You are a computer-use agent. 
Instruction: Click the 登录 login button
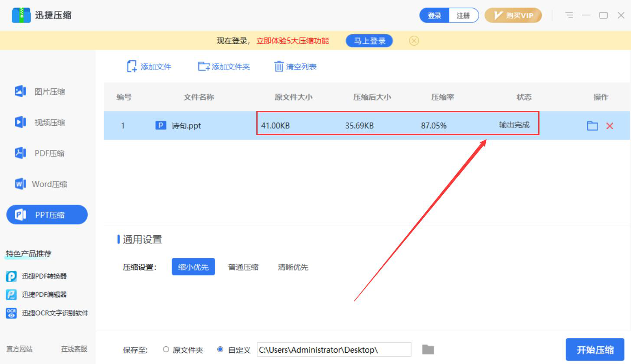tap(435, 16)
